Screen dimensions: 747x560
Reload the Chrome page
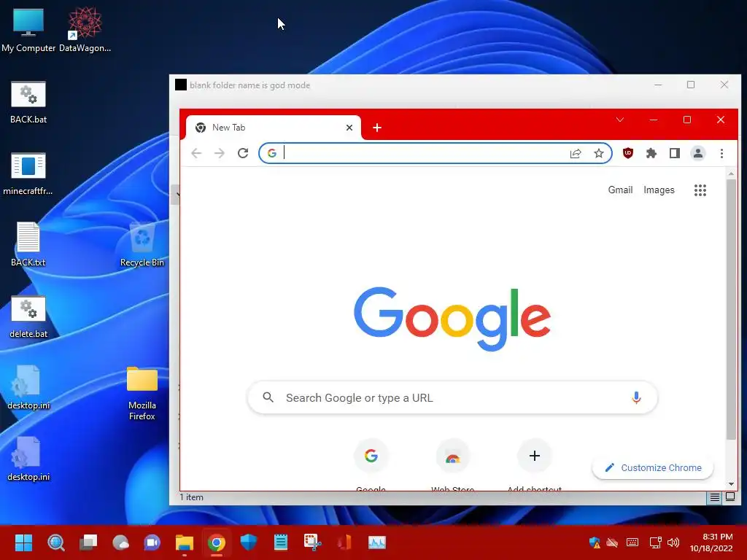(243, 153)
